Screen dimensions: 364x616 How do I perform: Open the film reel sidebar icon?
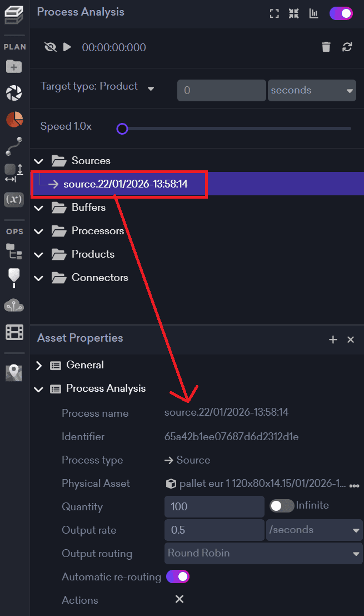14,332
